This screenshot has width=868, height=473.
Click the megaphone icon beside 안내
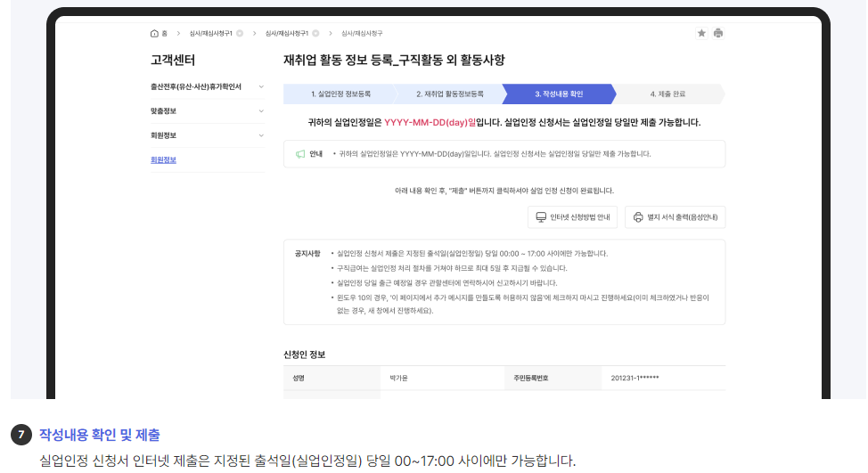coord(300,154)
